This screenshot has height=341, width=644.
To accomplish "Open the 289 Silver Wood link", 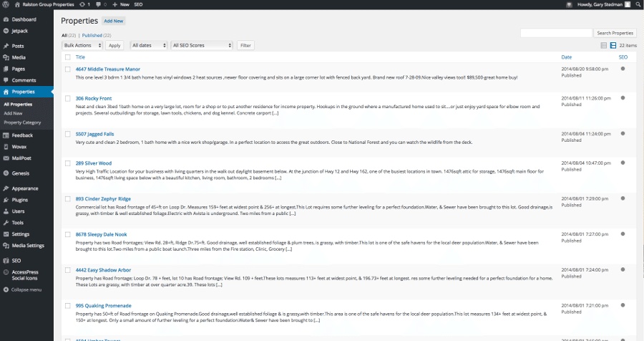I will click(x=94, y=163).
